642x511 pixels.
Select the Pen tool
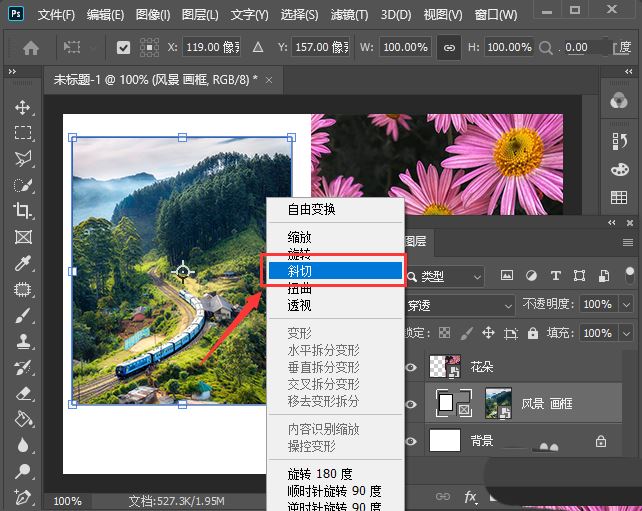23,497
